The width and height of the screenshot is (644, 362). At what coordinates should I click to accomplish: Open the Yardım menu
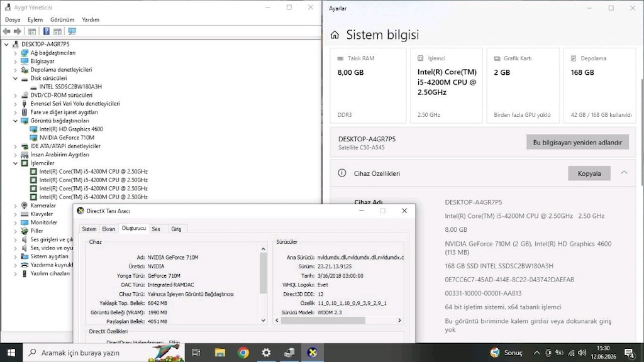91,19
